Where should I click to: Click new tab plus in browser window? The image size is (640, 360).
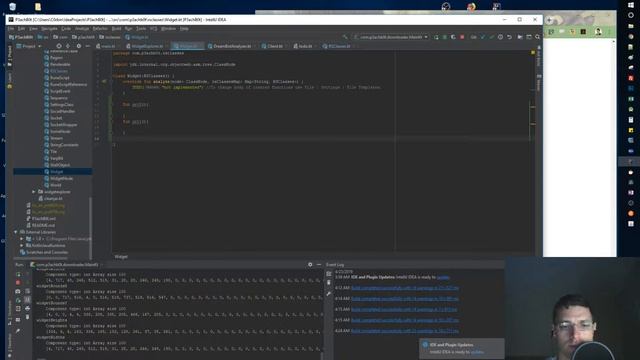pos(549,20)
